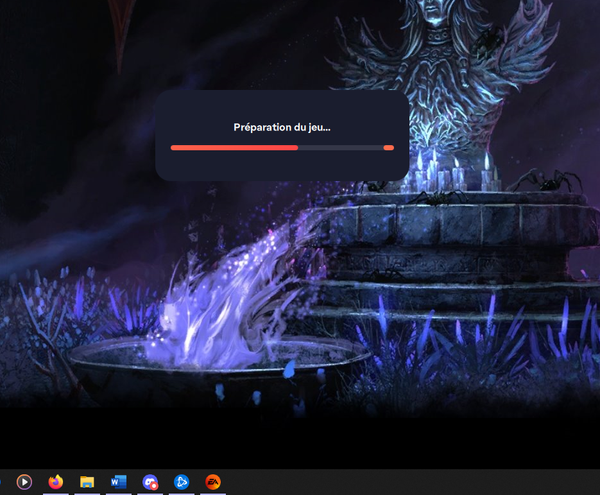
Task: Switch to Microsoft Word in taskbar
Action: [118, 482]
